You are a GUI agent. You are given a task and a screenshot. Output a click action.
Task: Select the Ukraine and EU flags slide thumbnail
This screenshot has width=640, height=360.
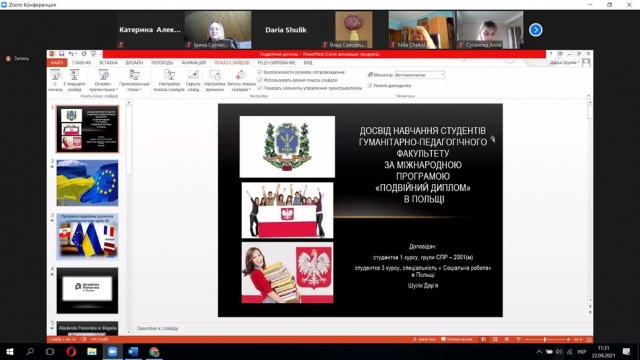coord(87,183)
